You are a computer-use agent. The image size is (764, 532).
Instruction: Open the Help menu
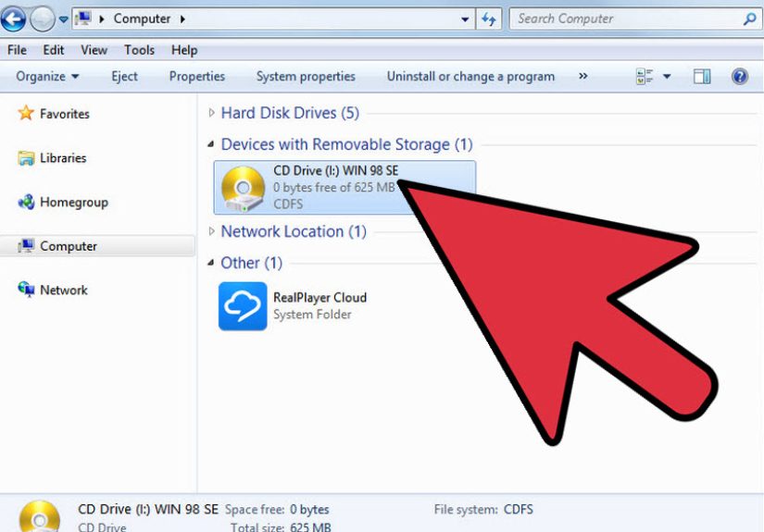click(184, 50)
